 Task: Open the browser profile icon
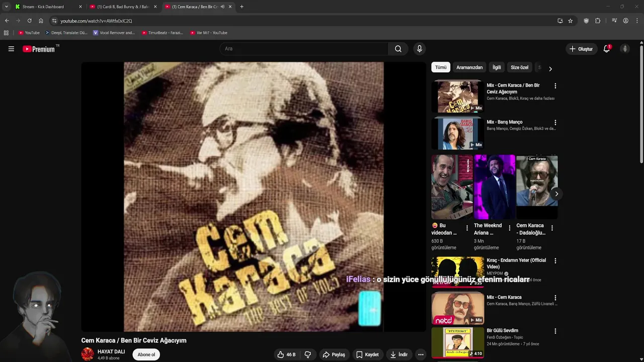625,21
